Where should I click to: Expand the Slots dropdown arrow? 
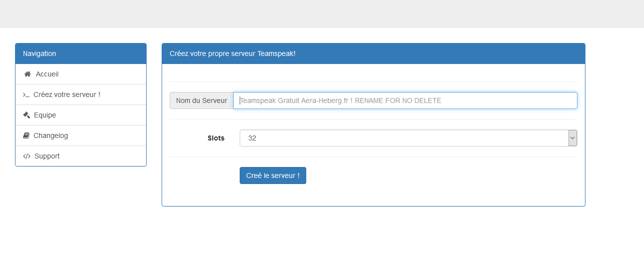(x=572, y=138)
